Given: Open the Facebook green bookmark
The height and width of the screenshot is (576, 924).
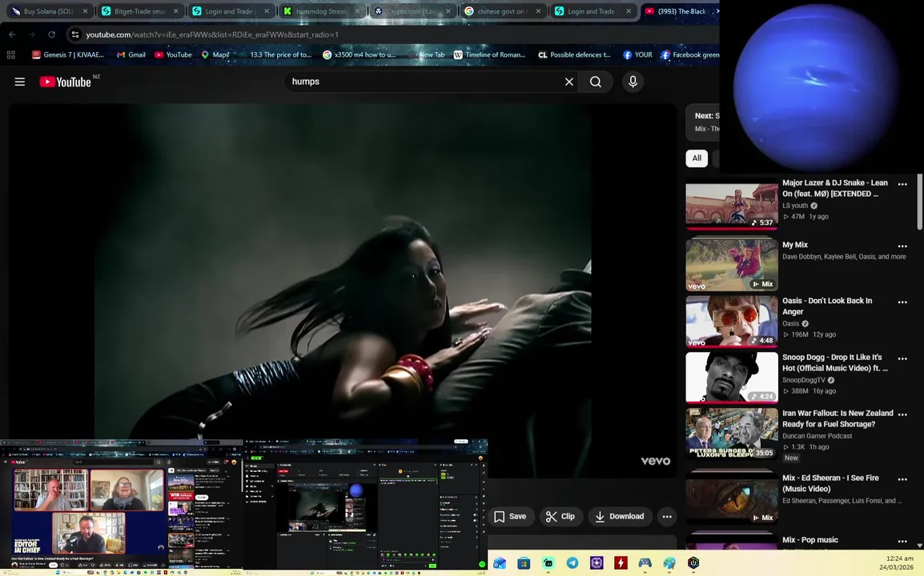Looking at the screenshot, I should 690,54.
